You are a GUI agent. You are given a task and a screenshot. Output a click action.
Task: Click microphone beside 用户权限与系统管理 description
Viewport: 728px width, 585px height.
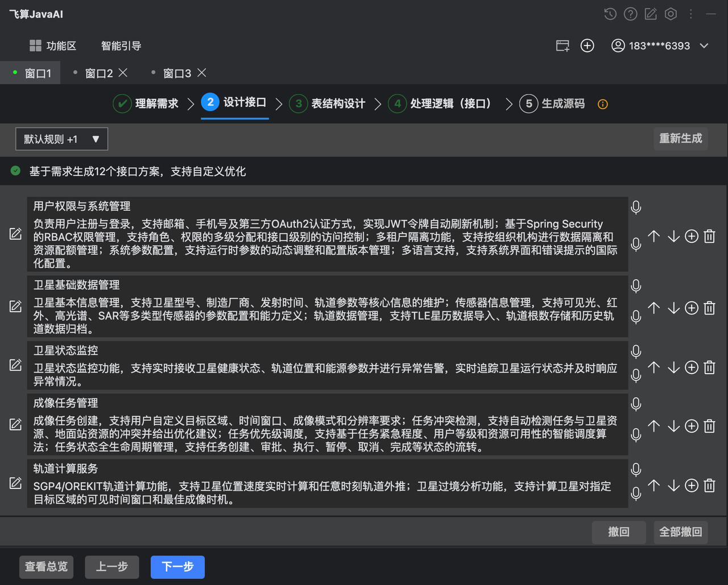coord(636,244)
